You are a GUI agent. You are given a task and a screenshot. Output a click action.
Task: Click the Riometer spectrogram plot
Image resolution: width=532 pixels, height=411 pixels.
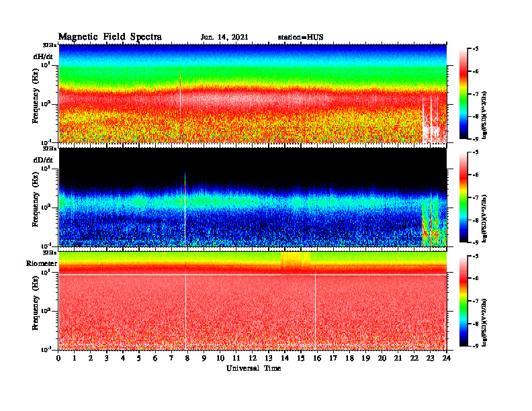(x=253, y=301)
